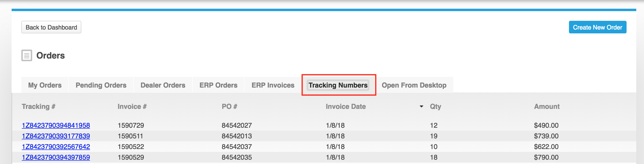This screenshot has height=164, width=644.
Task: Click Back to Dashboard button
Action: (51, 27)
